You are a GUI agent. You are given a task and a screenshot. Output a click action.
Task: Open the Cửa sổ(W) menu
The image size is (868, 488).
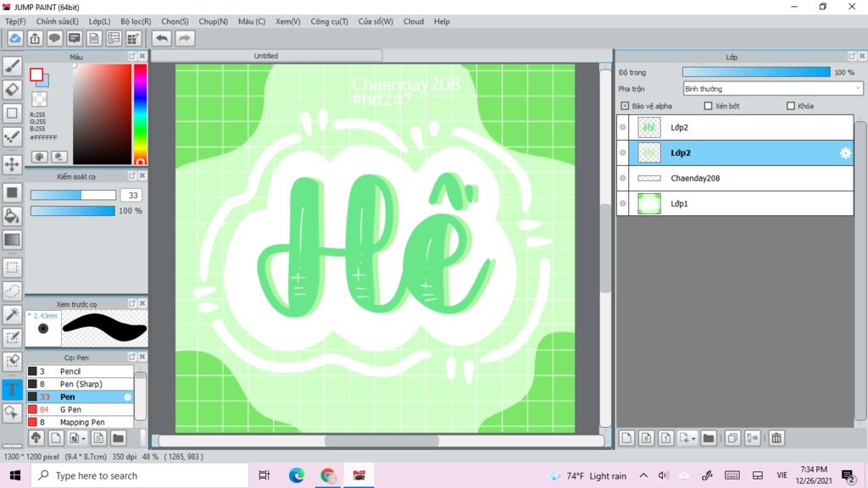(x=376, y=21)
